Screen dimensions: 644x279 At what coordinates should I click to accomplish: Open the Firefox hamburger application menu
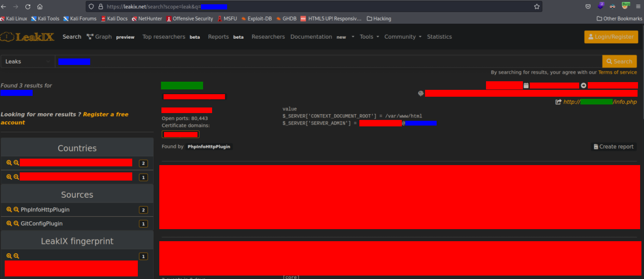click(638, 6)
